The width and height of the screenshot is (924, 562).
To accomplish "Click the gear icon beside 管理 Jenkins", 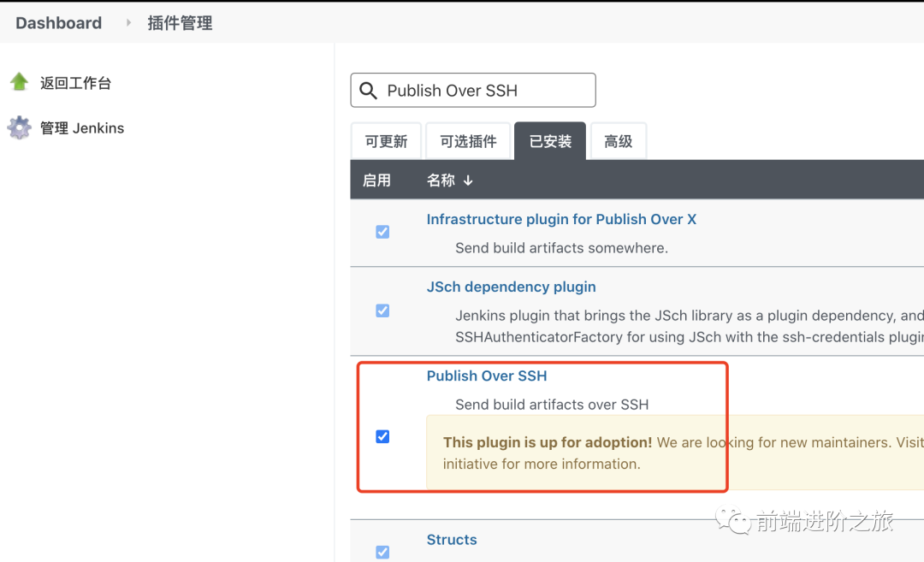I will click(19, 127).
